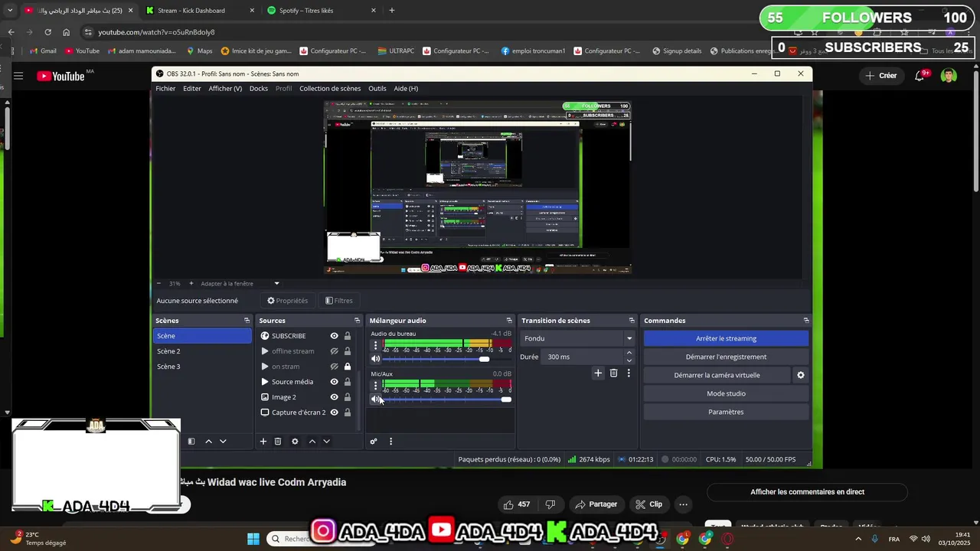Open Audio du bureau three-dot options
The width and height of the screenshot is (980, 551).
click(x=375, y=345)
